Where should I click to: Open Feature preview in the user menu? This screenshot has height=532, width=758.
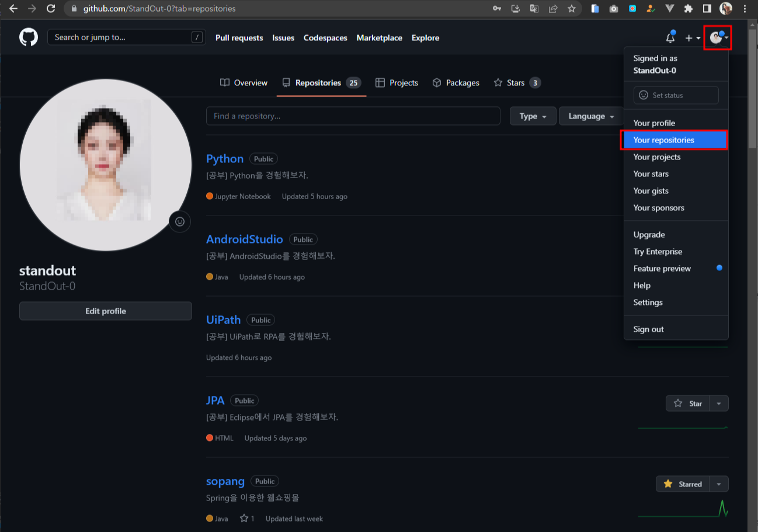(x=676, y=269)
